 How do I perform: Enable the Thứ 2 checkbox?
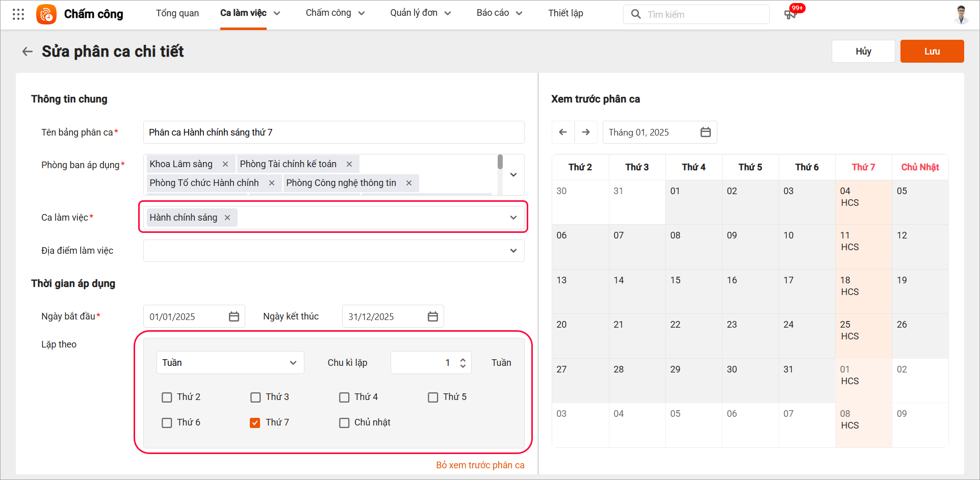(167, 397)
